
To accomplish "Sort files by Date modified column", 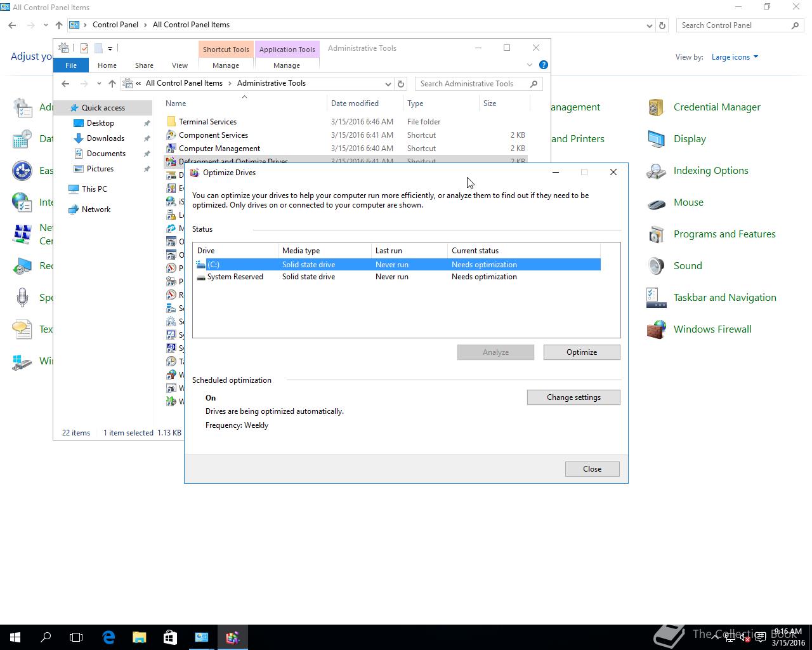I will click(365, 103).
